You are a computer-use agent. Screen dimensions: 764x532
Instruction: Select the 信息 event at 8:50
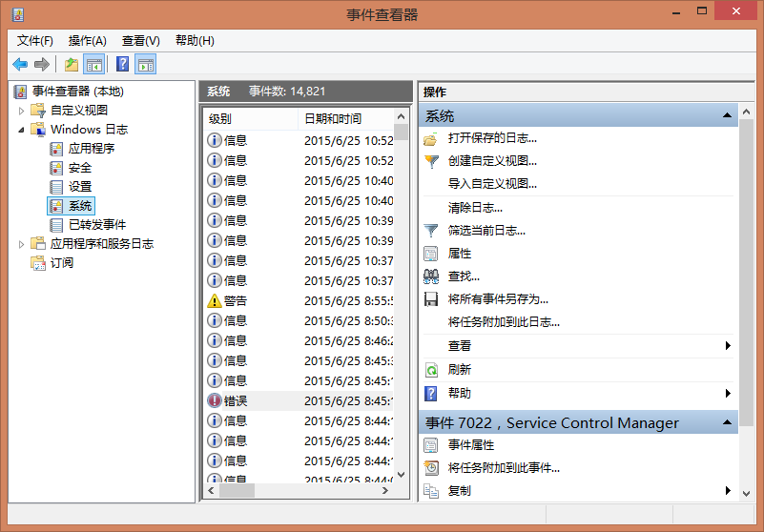pos(299,320)
